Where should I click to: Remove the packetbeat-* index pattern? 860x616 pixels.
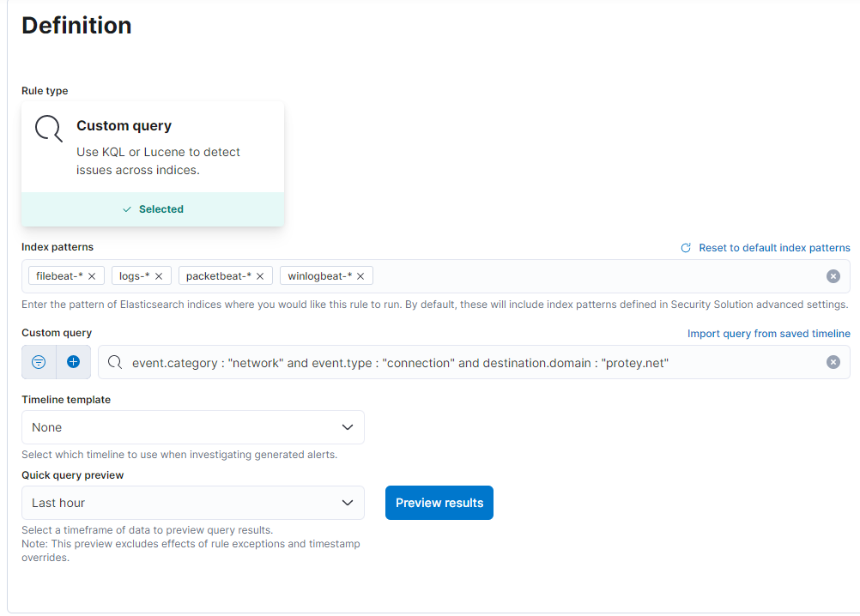(x=261, y=276)
